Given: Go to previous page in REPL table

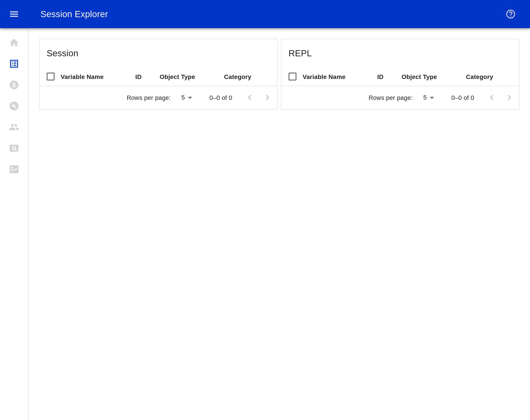Looking at the screenshot, I should click(492, 98).
